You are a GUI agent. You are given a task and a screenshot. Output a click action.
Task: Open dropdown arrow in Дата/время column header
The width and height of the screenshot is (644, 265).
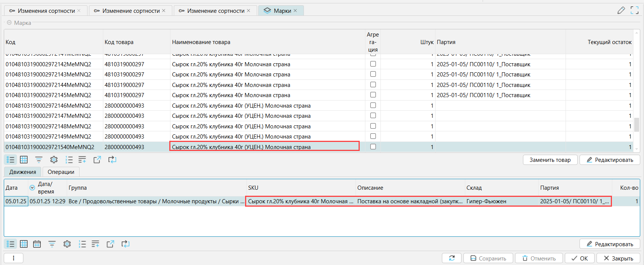32,187
